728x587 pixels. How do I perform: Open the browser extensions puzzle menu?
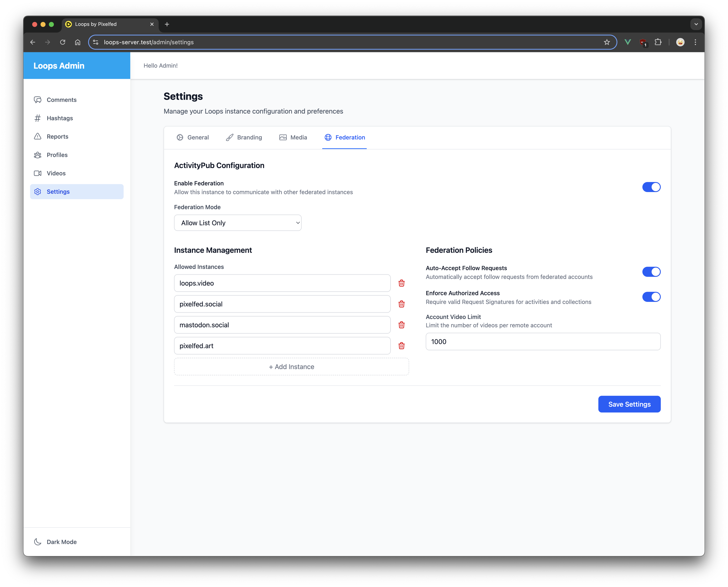(658, 42)
